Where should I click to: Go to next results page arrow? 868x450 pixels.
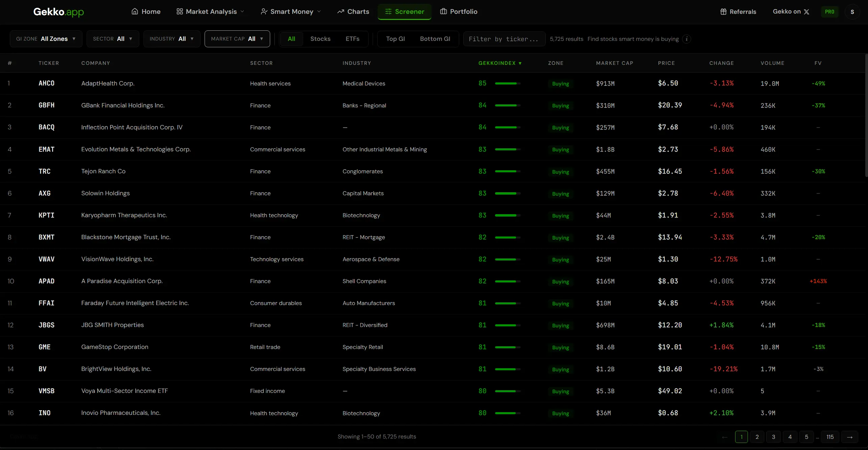click(849, 437)
